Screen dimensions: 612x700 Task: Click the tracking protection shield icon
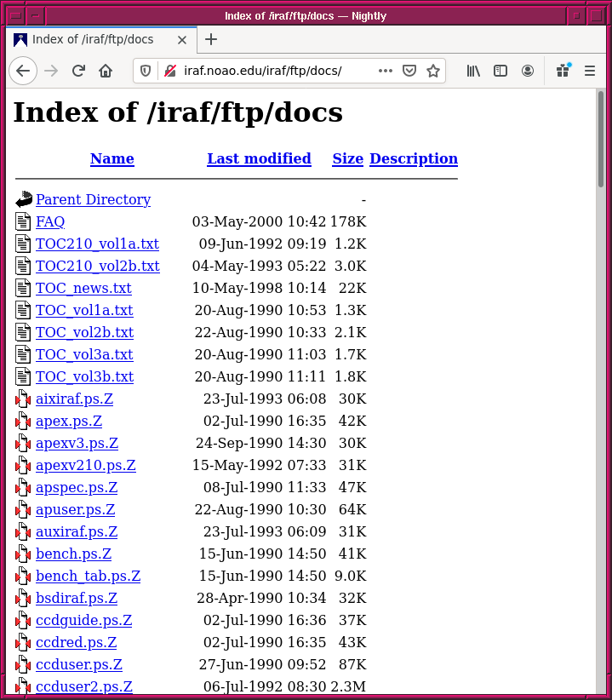(146, 71)
